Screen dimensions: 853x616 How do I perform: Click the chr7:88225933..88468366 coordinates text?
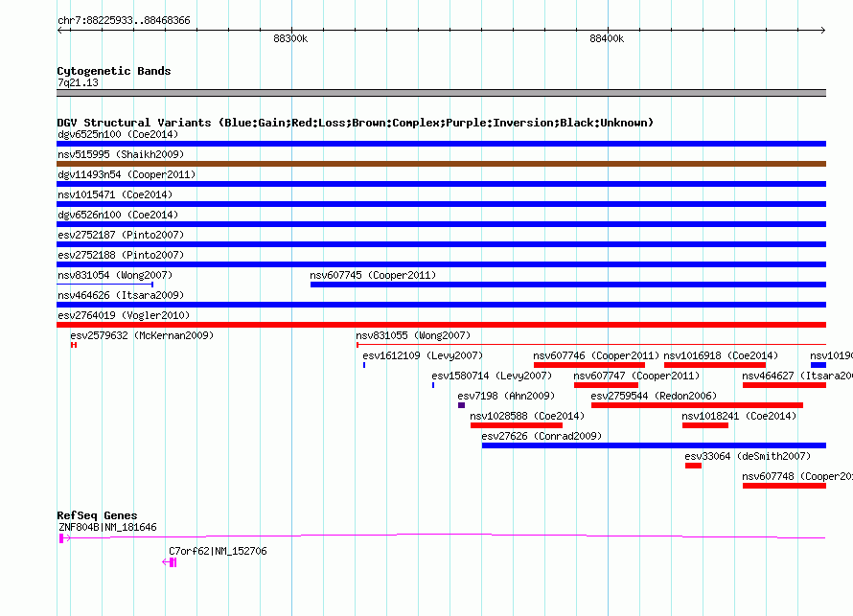124,21
